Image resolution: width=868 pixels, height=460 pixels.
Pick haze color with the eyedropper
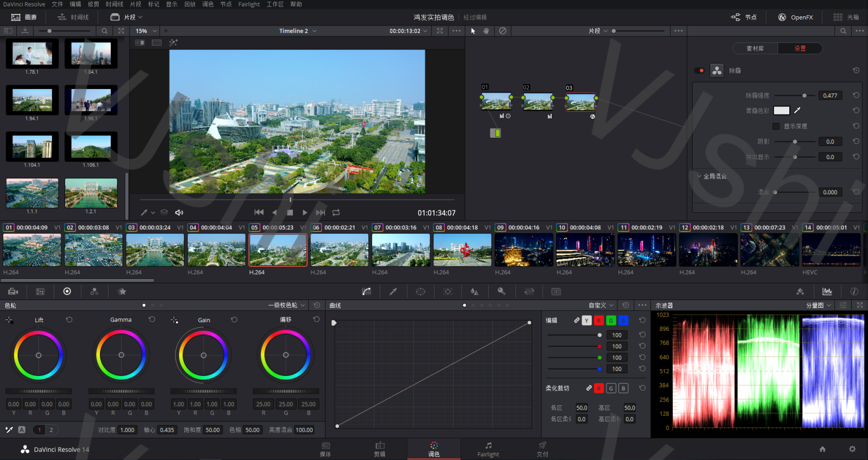pos(797,110)
